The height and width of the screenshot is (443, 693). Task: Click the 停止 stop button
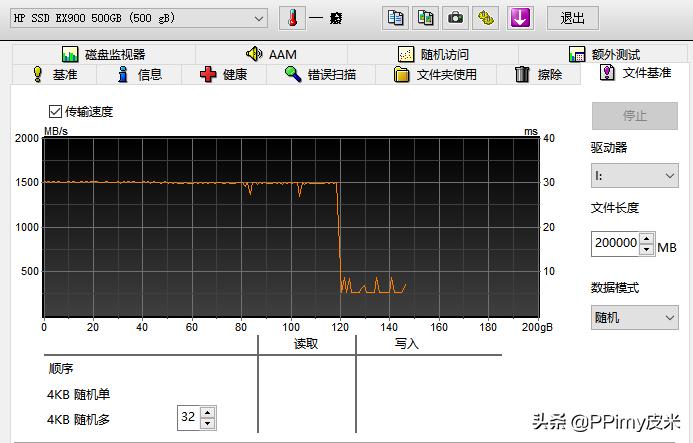tap(635, 116)
